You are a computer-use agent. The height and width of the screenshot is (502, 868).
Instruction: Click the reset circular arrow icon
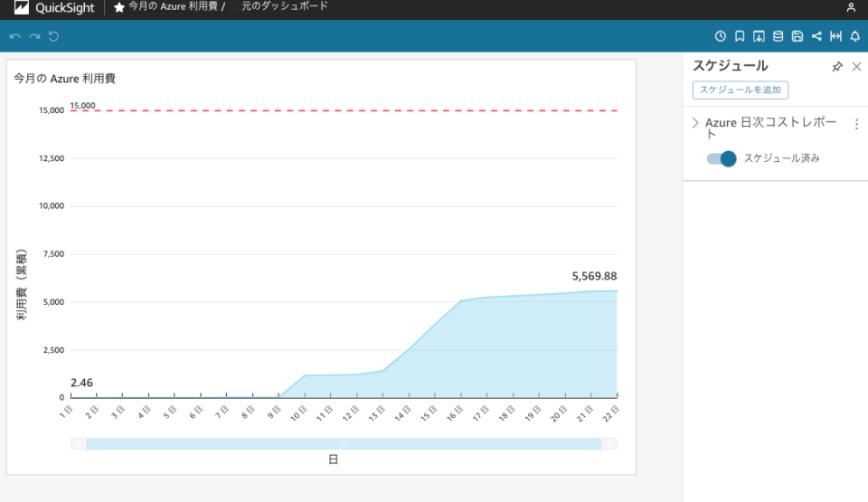[53, 36]
